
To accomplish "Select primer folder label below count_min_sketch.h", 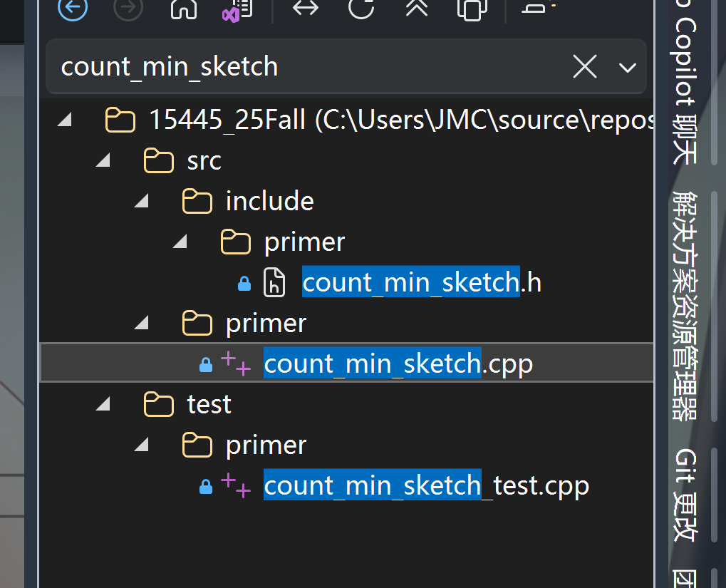I will point(266,324).
